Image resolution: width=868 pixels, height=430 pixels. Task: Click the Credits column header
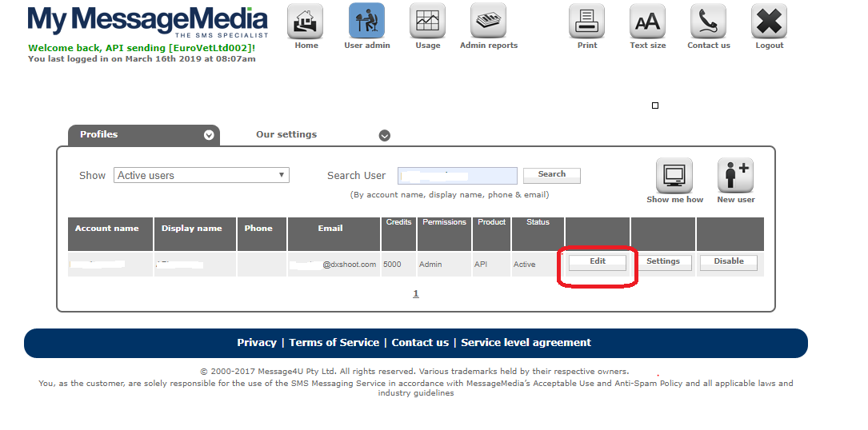pos(398,233)
